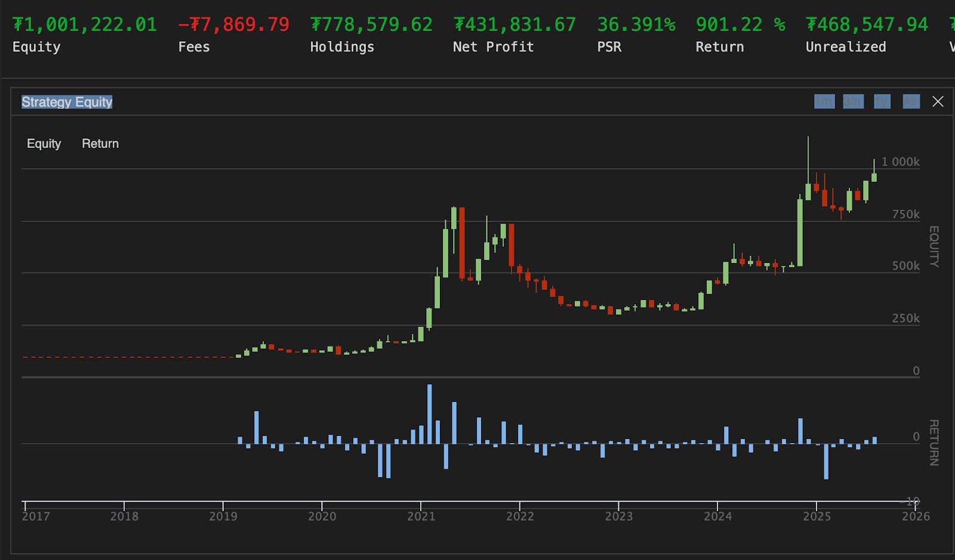Click the 250k equity axis label
The image size is (955, 560).
(906, 318)
